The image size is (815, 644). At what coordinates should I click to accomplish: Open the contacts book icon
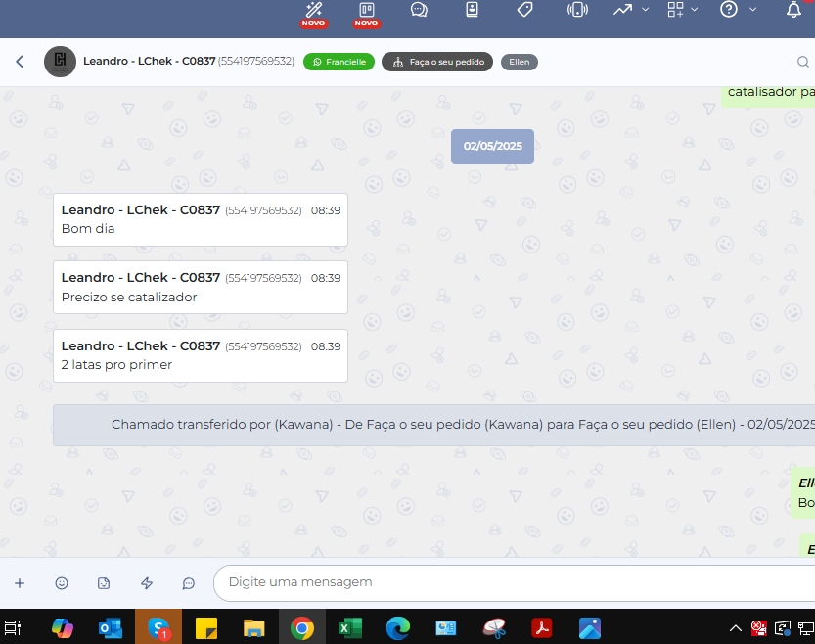pyautogui.click(x=472, y=10)
